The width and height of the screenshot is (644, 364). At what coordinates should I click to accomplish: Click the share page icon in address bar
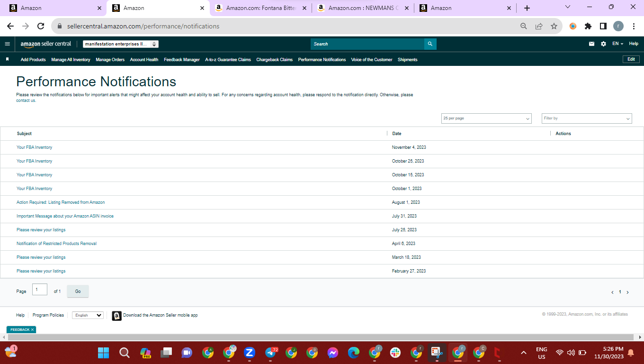tap(539, 27)
